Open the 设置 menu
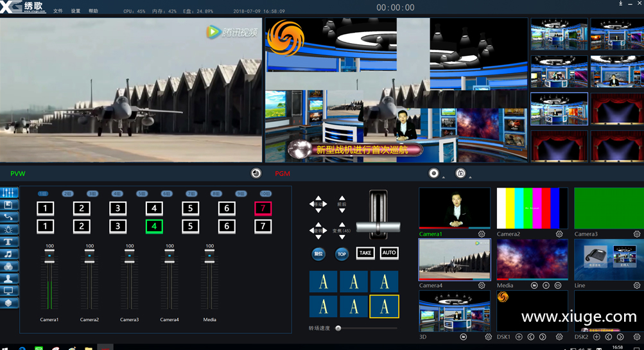 pyautogui.click(x=76, y=11)
